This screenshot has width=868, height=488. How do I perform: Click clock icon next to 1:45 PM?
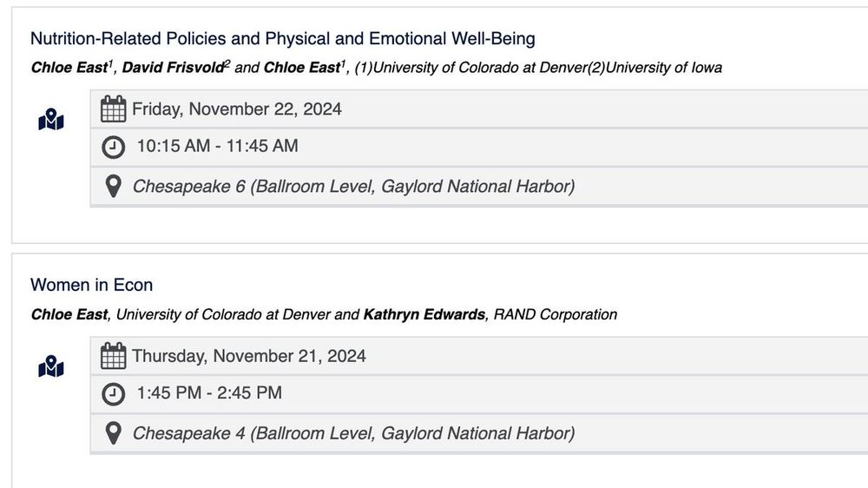coord(113,394)
